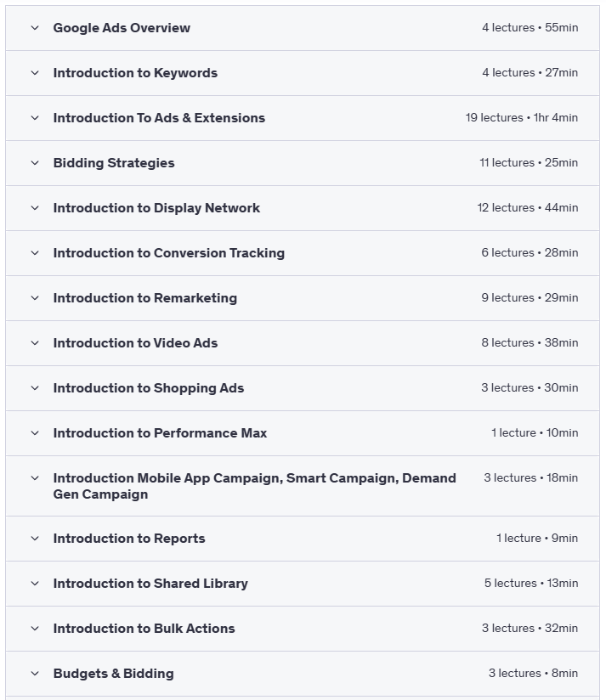
Task: Expand the Introduction to Video Ads chevron
Action: tap(35, 343)
